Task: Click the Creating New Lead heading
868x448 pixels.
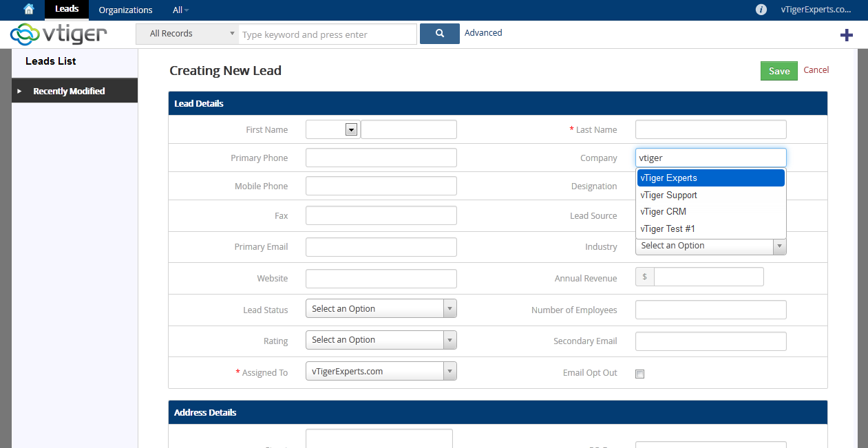Action: coord(225,70)
